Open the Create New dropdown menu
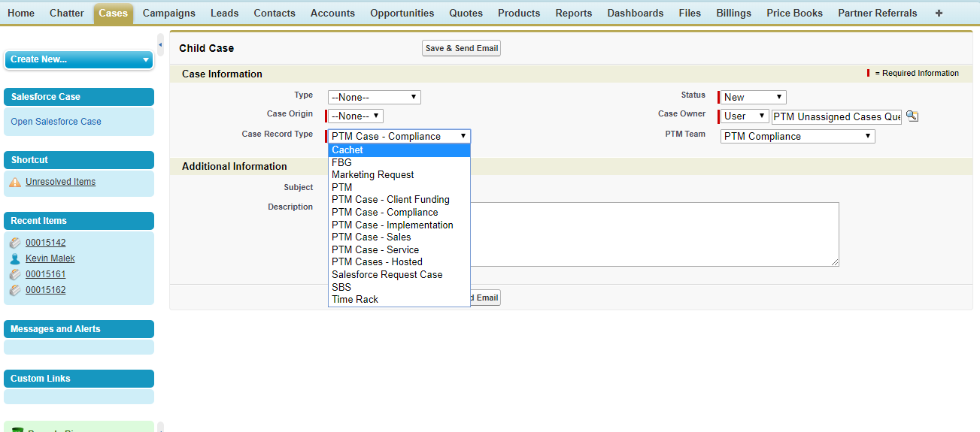Viewport: 980px width, 432px height. click(x=78, y=59)
